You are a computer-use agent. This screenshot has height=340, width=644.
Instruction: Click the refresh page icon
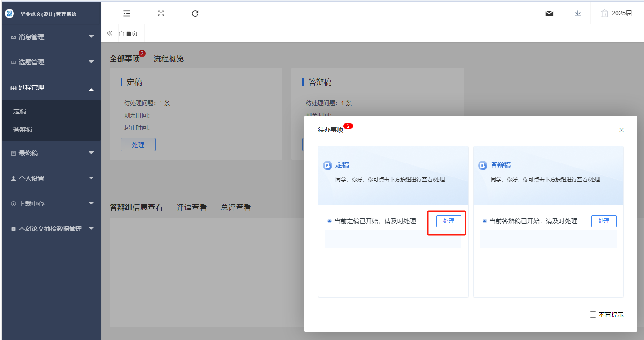[x=195, y=14]
